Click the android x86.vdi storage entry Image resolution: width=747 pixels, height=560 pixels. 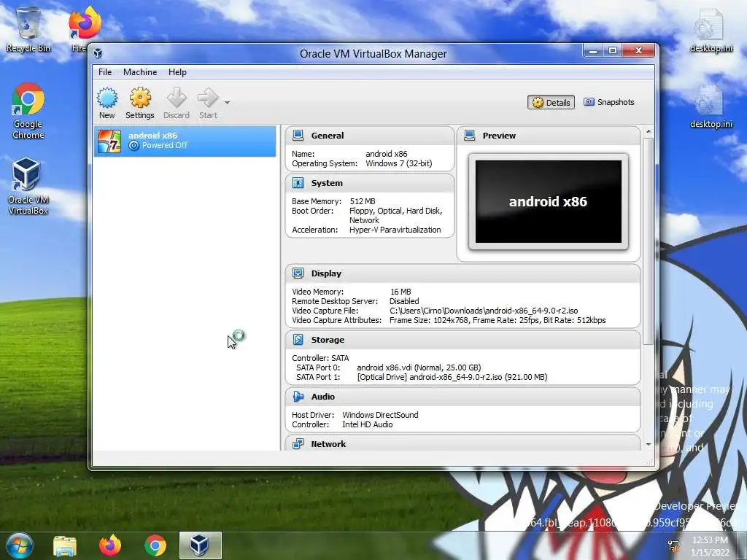pos(419,367)
